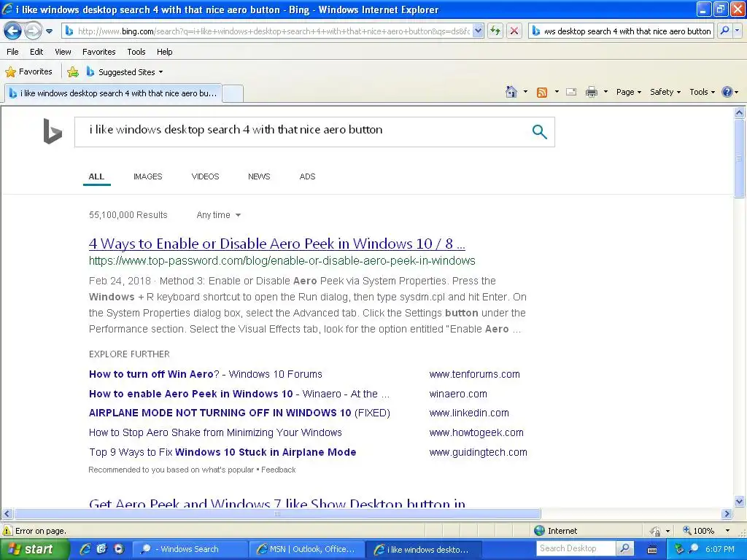
Task: Open the Page command menu
Action: point(628,92)
